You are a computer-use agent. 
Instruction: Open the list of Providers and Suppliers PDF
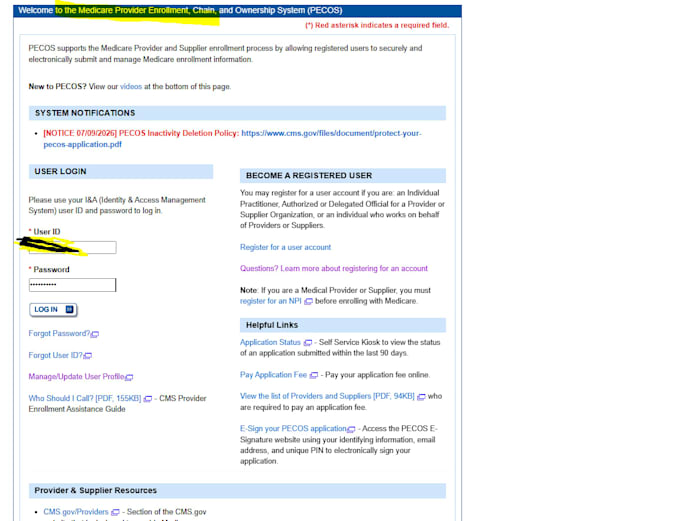327,396
